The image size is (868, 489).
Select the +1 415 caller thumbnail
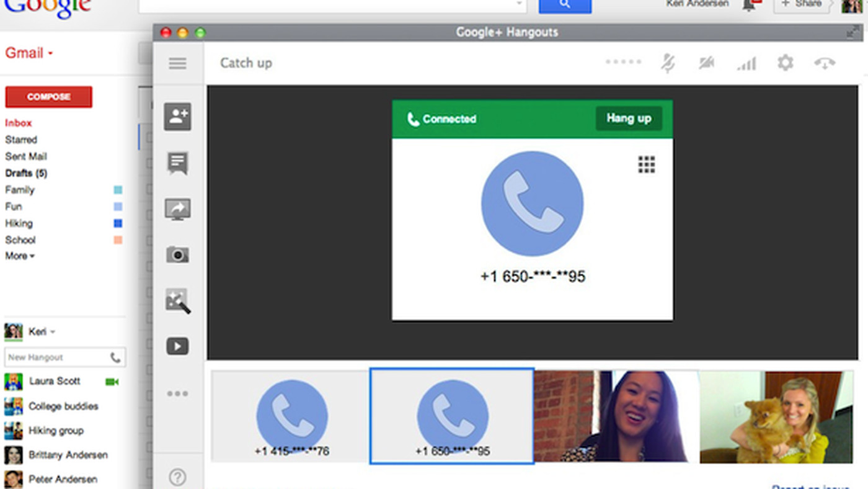[x=291, y=416]
